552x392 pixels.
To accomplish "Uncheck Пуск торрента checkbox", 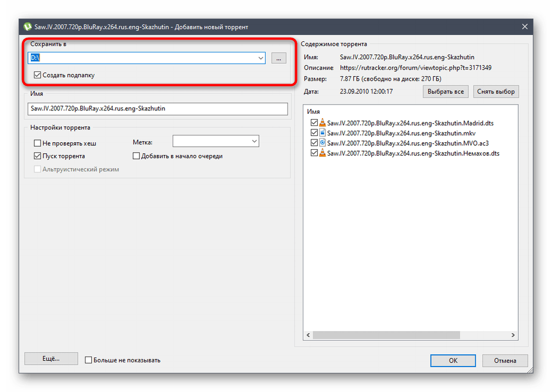I will coord(38,156).
